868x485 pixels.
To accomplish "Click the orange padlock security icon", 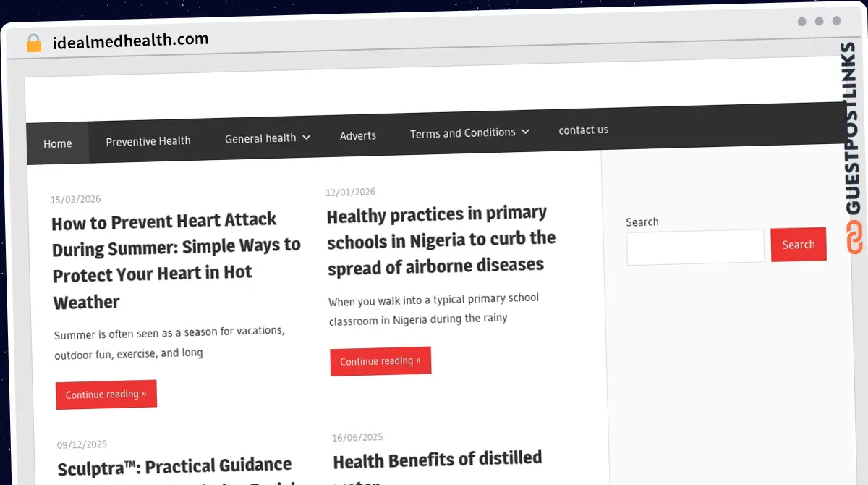I will [33, 43].
